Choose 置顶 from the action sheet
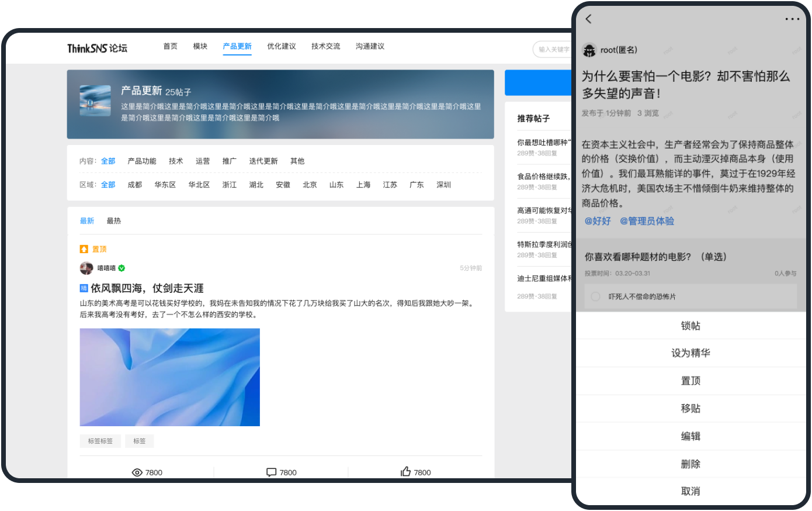 point(690,381)
